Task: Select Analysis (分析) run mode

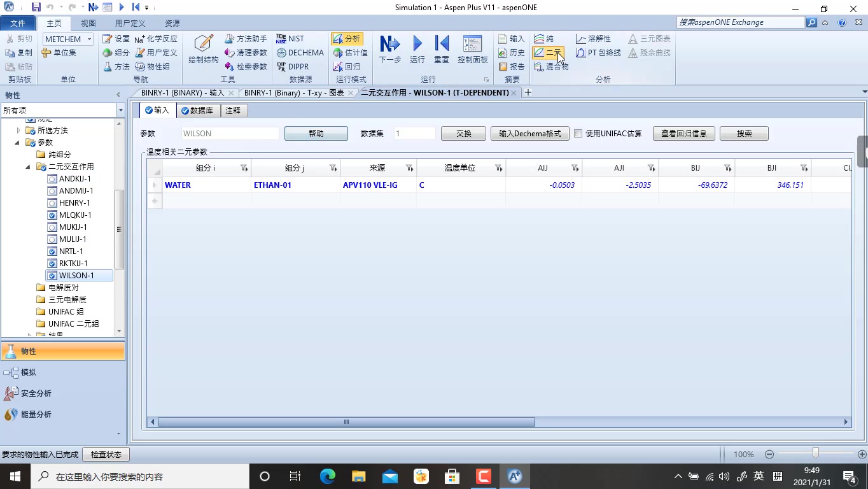Action: (x=347, y=39)
